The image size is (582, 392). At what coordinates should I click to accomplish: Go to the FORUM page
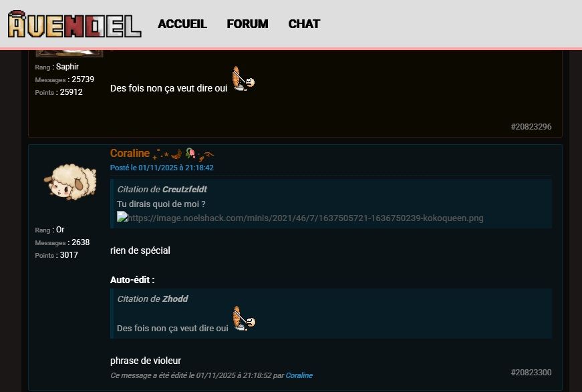tap(248, 24)
